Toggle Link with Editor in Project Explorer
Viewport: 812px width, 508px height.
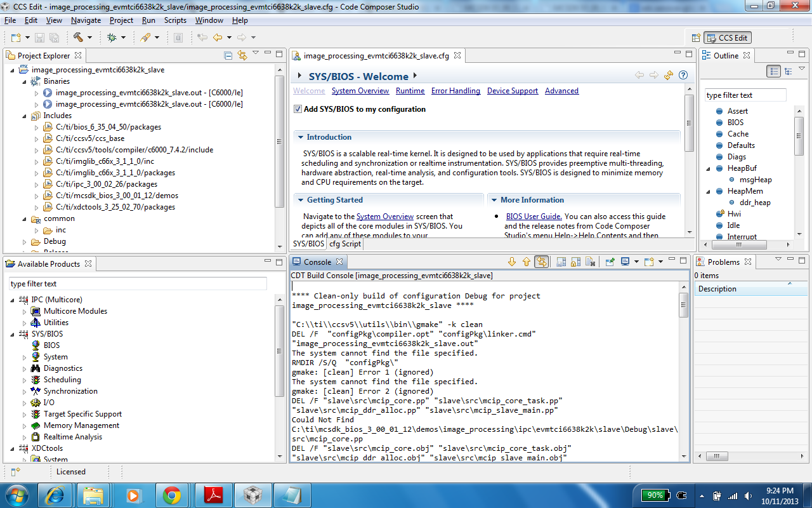(x=242, y=56)
